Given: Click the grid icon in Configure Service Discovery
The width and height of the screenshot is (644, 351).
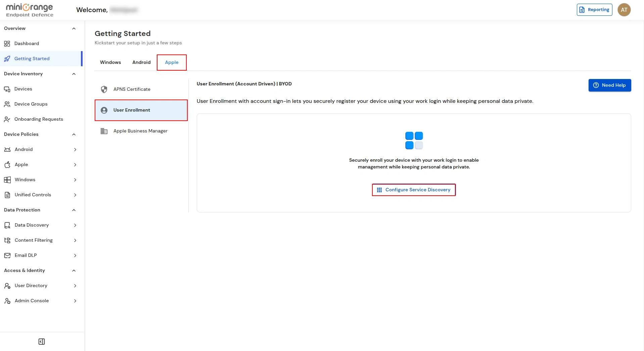Looking at the screenshot, I should point(379,190).
